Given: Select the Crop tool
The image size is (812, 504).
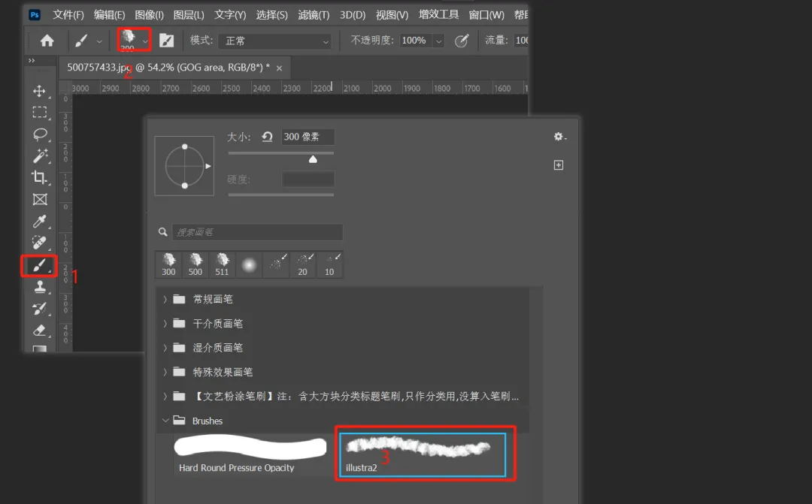Looking at the screenshot, I should pos(39,177).
